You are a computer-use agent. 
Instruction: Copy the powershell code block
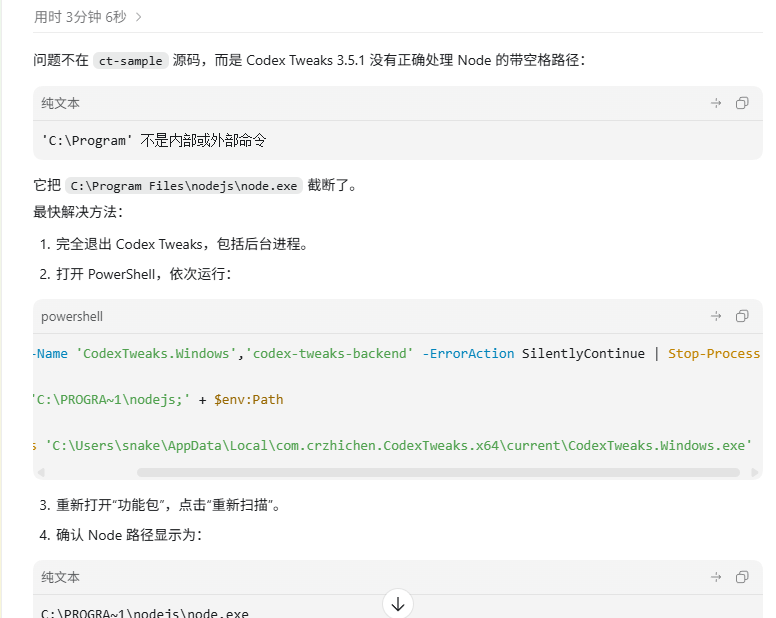coord(742,316)
